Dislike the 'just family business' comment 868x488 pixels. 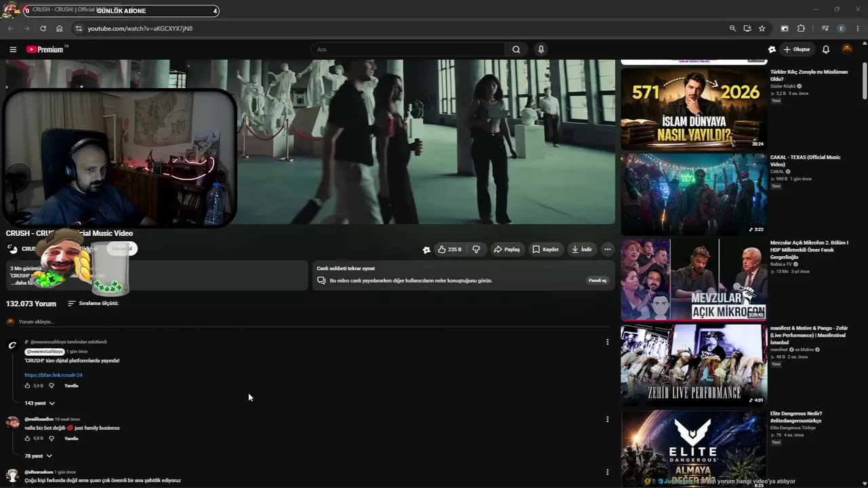[x=52, y=439]
